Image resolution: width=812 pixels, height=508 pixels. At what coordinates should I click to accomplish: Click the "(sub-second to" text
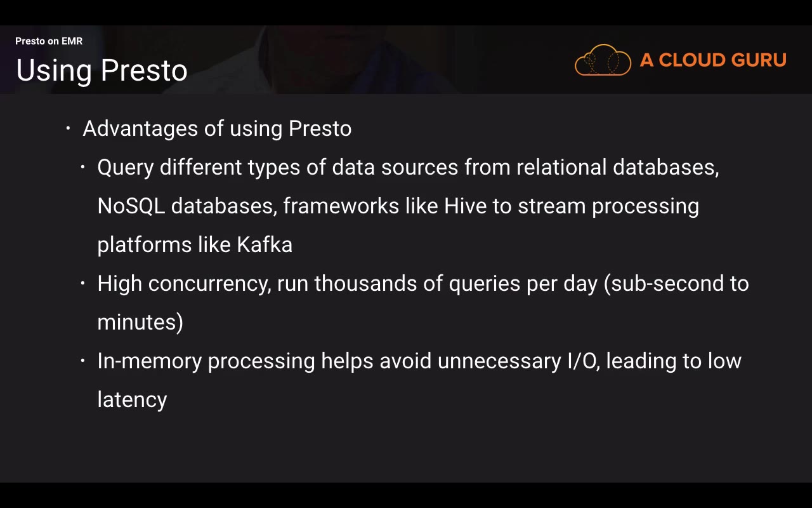click(676, 283)
